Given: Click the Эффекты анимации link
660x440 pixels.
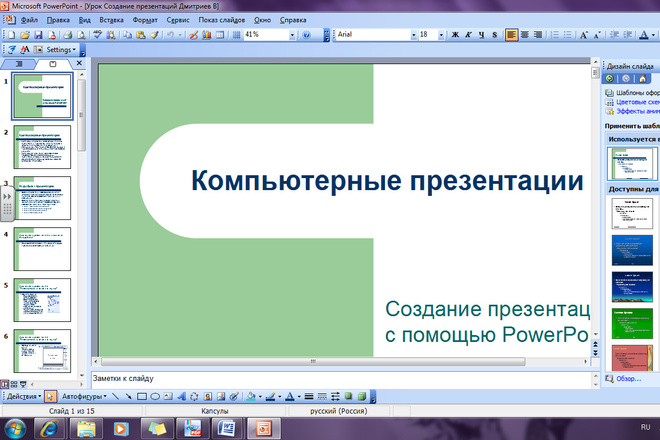Looking at the screenshot, I should coord(638,111).
